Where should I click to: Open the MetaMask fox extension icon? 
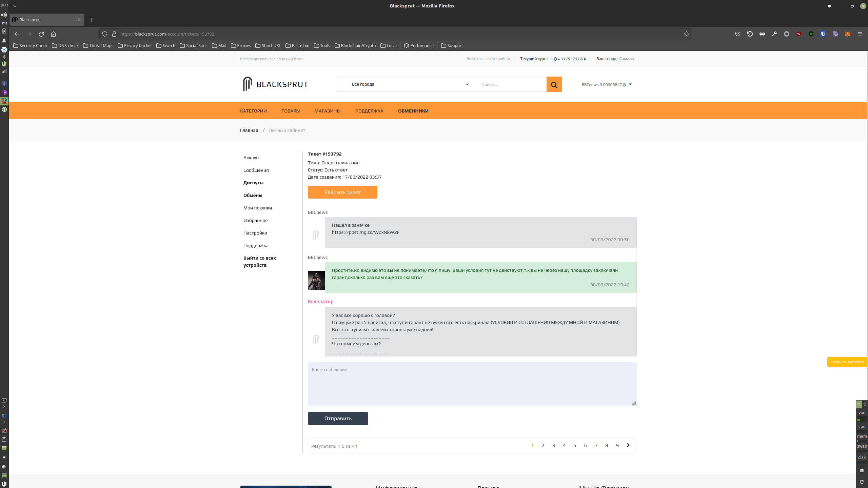pyautogui.click(x=847, y=34)
